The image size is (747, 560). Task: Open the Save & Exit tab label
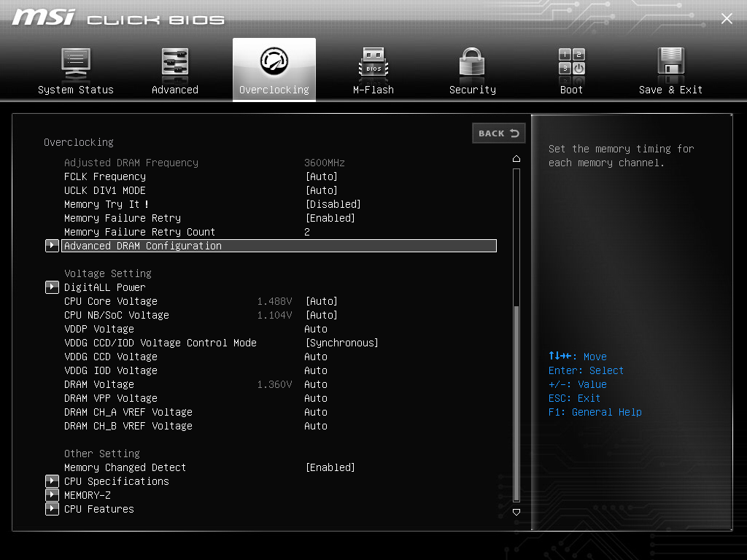click(671, 90)
